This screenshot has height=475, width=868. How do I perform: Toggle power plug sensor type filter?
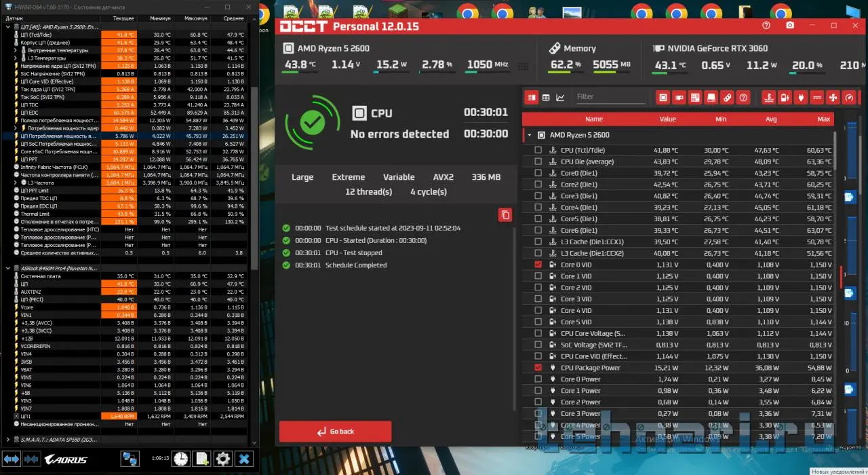click(801, 98)
